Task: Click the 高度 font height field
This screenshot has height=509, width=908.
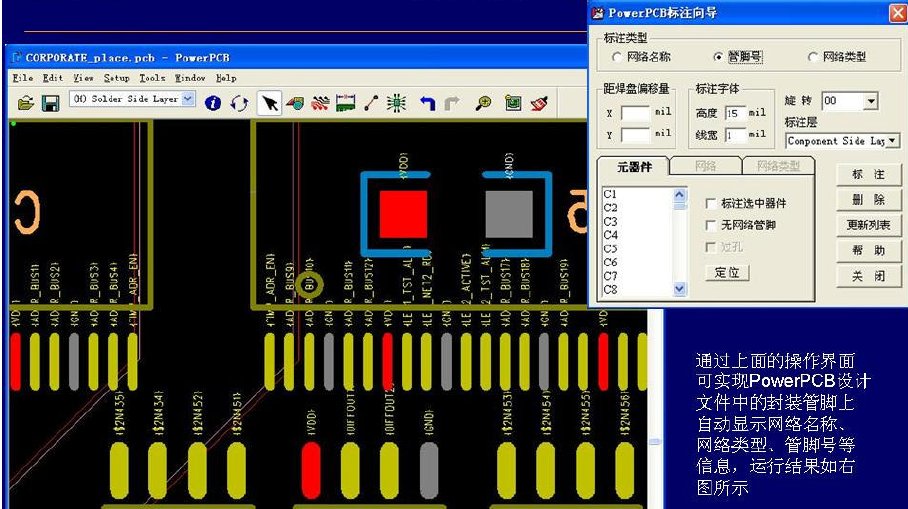Action: click(735, 113)
